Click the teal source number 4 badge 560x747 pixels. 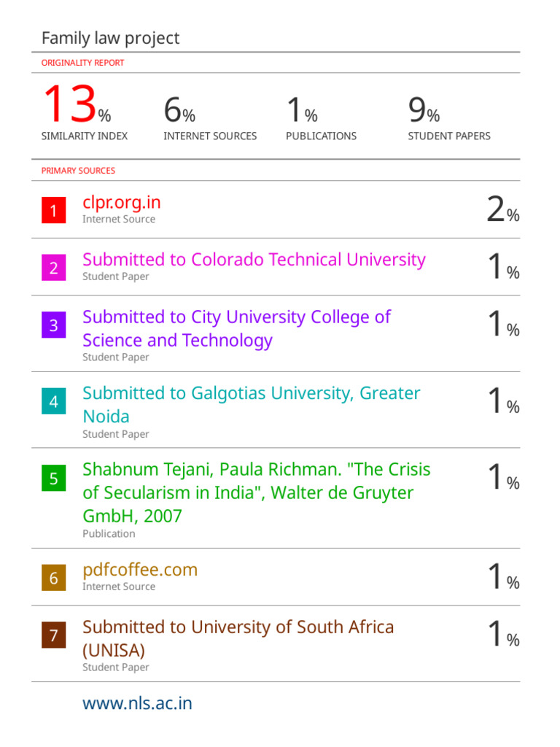(x=53, y=401)
